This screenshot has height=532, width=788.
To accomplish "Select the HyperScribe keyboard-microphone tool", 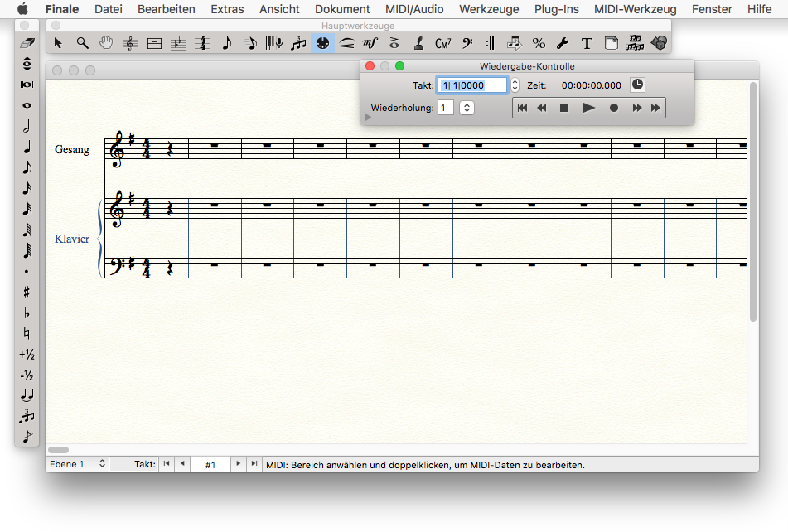I will point(274,44).
